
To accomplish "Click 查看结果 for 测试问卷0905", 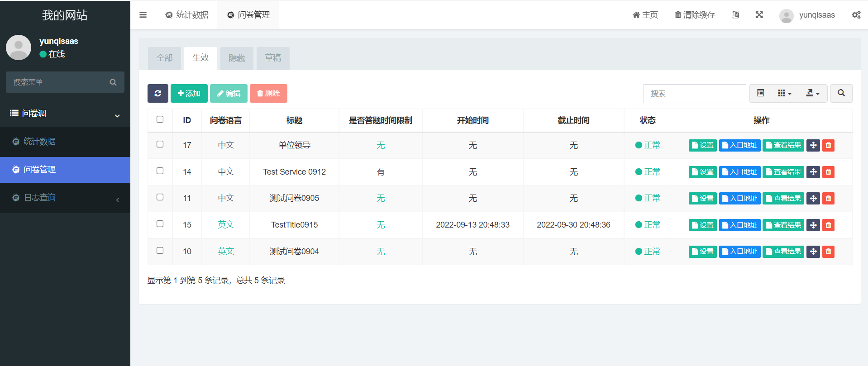I will coord(783,198).
